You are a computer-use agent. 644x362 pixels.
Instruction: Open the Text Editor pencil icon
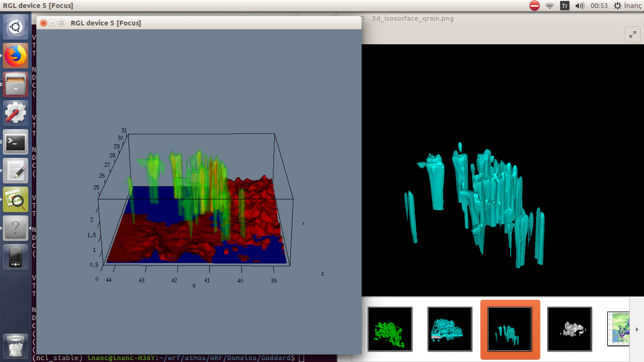[16, 171]
